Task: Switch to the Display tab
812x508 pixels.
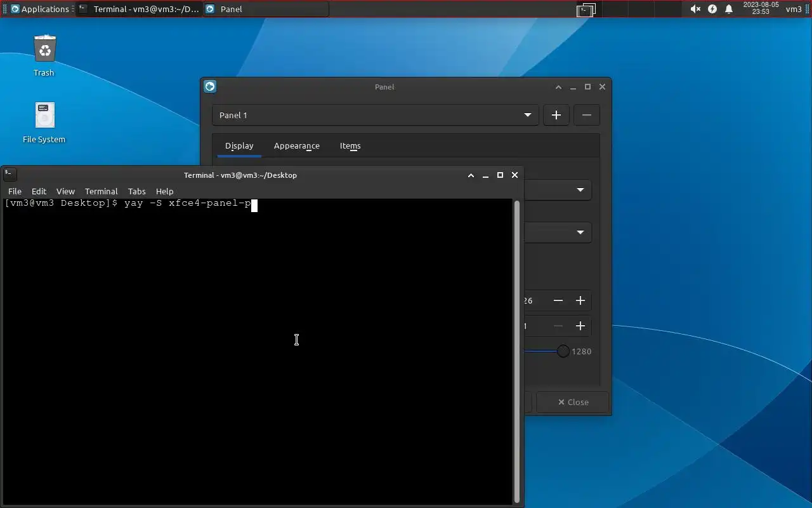Action: pos(239,146)
